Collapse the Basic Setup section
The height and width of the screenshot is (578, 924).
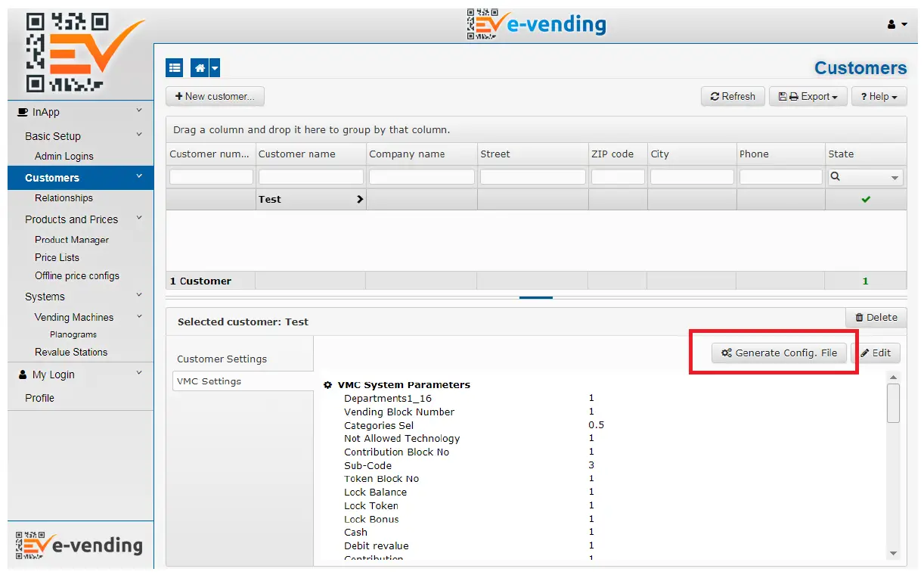(x=139, y=135)
